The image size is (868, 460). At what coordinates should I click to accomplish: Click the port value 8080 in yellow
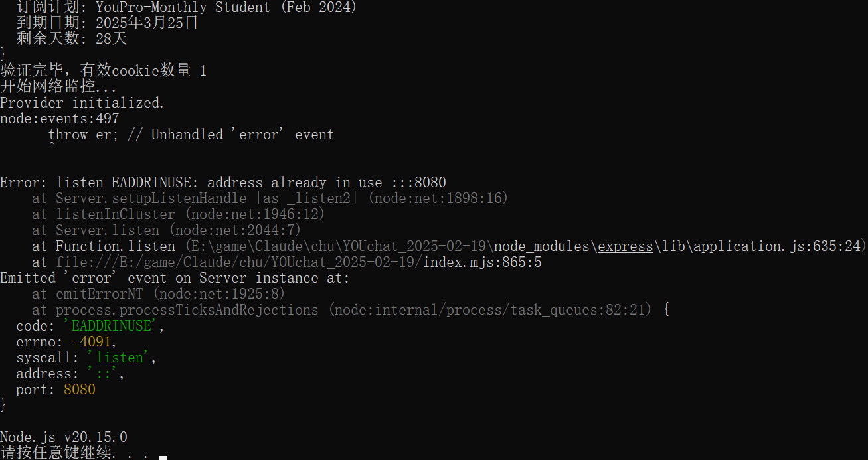click(80, 390)
